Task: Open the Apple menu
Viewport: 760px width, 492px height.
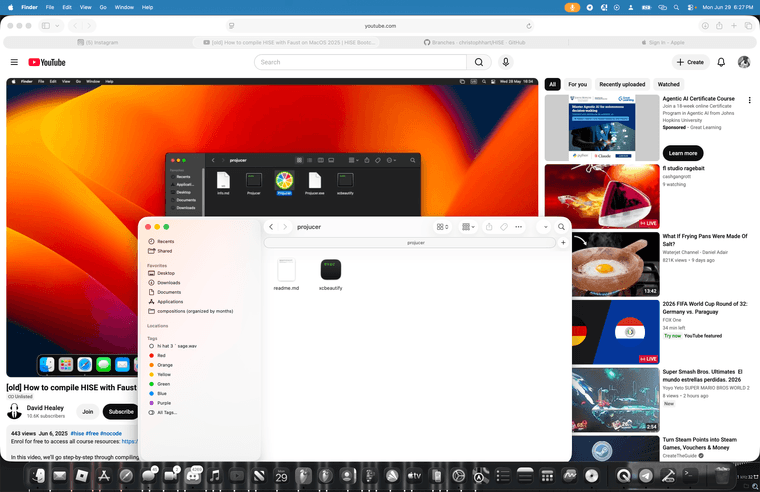Action: coord(11,7)
